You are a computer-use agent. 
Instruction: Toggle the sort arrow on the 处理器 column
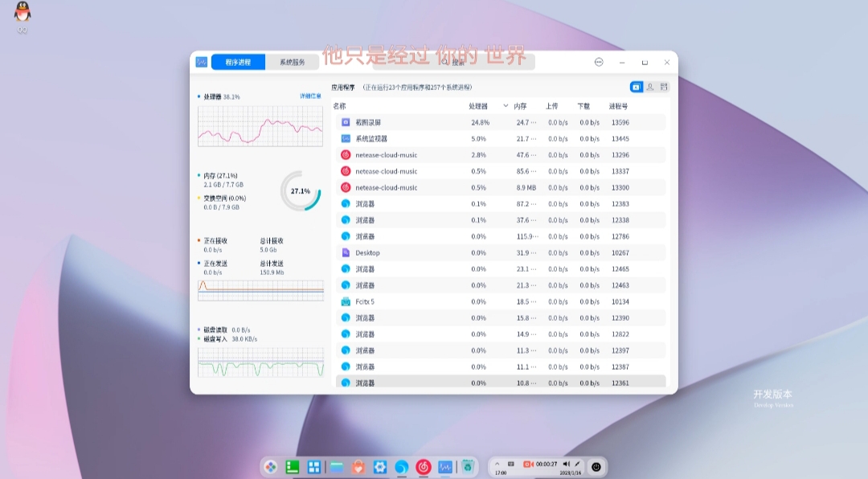click(x=506, y=106)
